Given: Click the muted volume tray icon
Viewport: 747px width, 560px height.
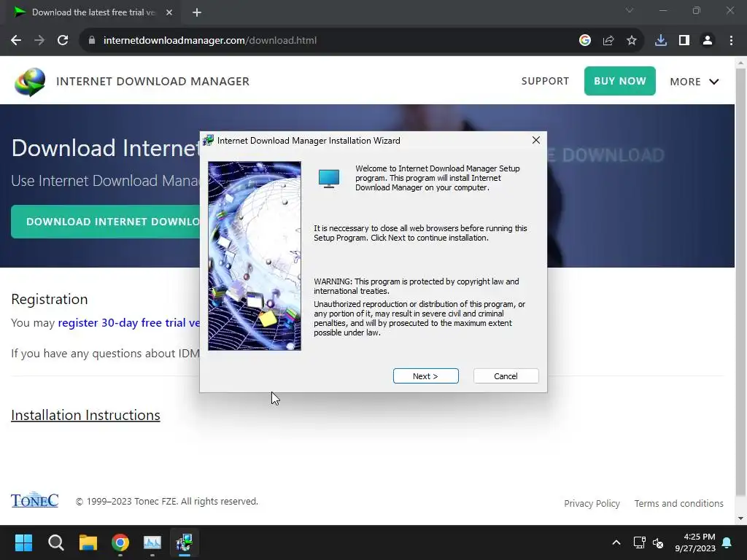Looking at the screenshot, I should click(658, 542).
